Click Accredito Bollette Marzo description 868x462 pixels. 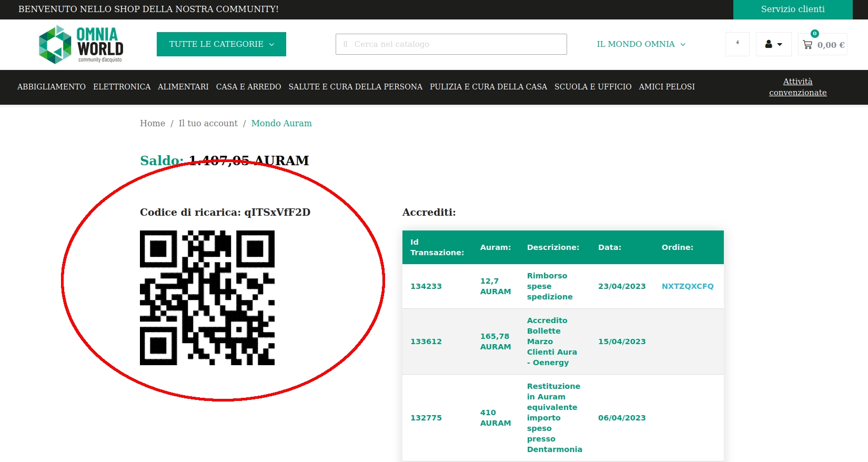[552, 342]
